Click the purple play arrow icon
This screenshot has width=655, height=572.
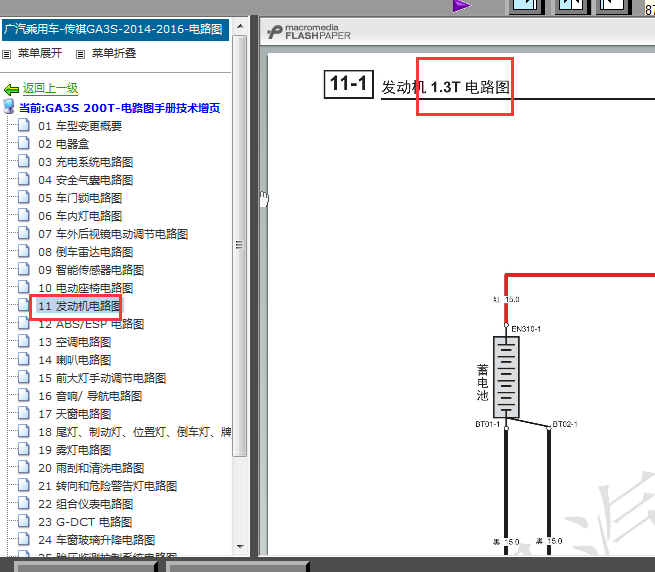(462, 6)
